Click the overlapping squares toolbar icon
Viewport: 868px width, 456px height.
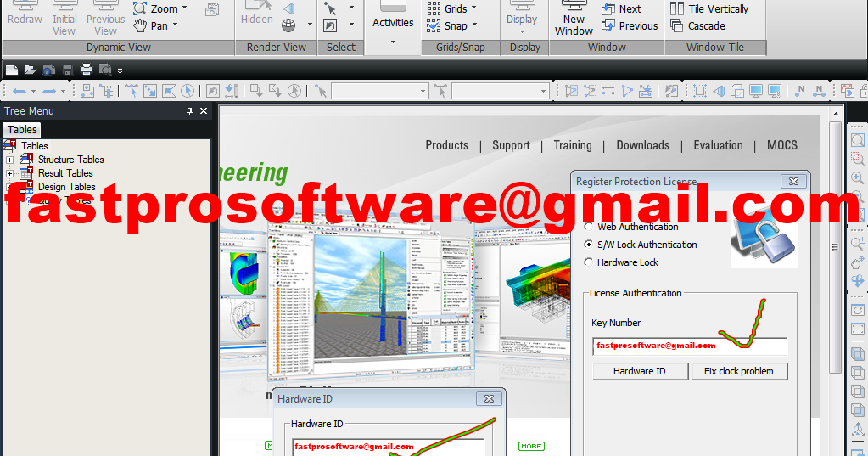(736, 90)
